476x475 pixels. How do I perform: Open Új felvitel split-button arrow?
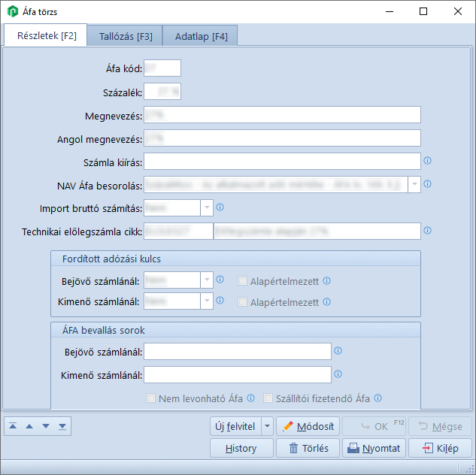click(267, 426)
